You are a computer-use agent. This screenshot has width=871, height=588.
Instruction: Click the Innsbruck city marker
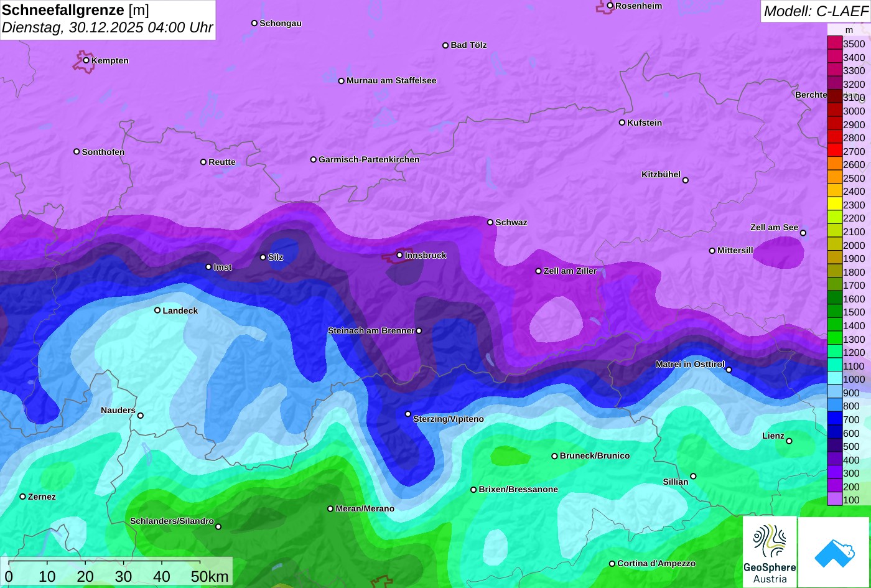[399, 255]
